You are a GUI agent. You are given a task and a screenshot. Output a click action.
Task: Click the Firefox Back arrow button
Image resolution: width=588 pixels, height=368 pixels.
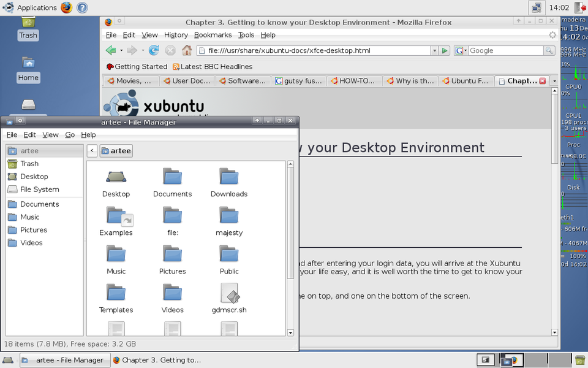[111, 50]
